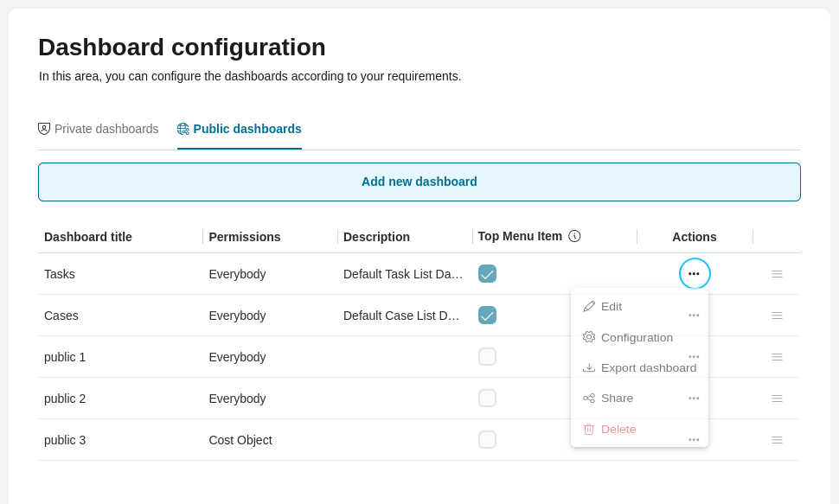Open the three-dot submenu next to Edit
The width and height of the screenshot is (839, 504).
693,315
